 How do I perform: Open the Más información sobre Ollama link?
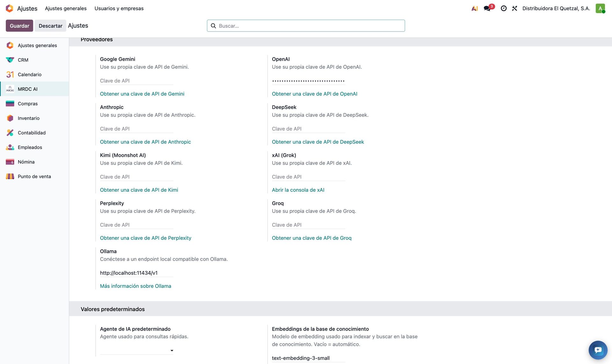click(x=135, y=286)
